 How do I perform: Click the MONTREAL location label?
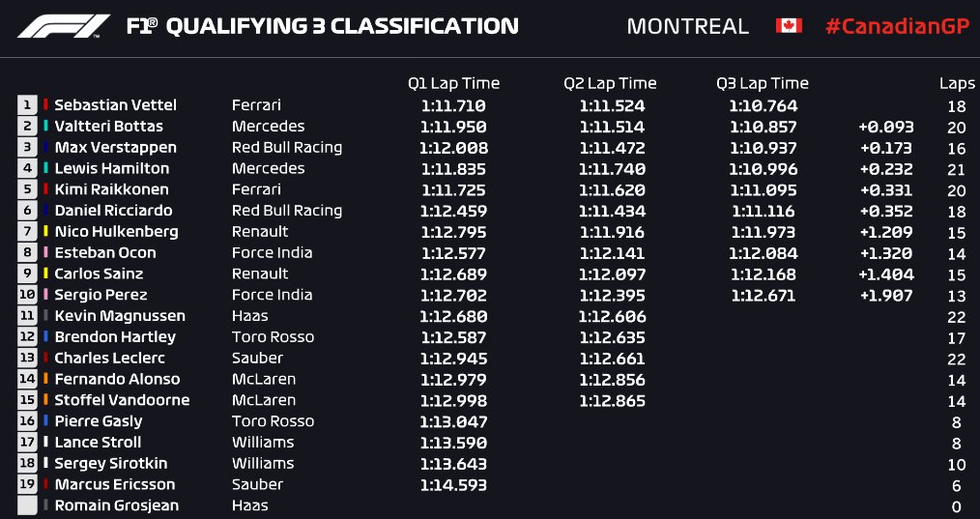pos(687,26)
